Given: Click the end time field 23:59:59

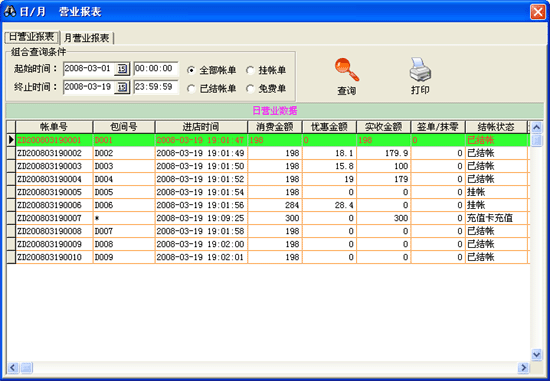Looking at the screenshot, I should click(x=156, y=87).
